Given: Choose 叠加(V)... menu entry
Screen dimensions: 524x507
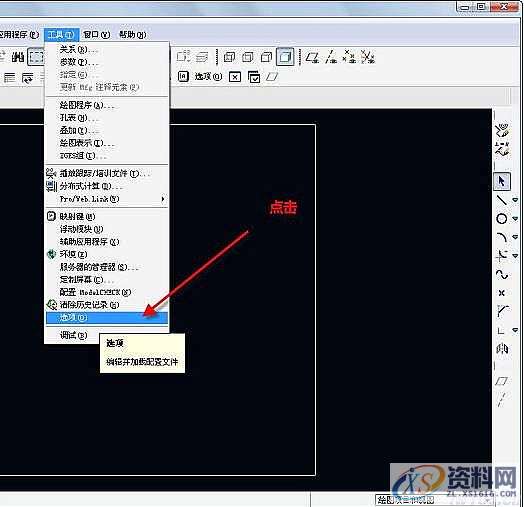Looking at the screenshot, I should (107, 130).
